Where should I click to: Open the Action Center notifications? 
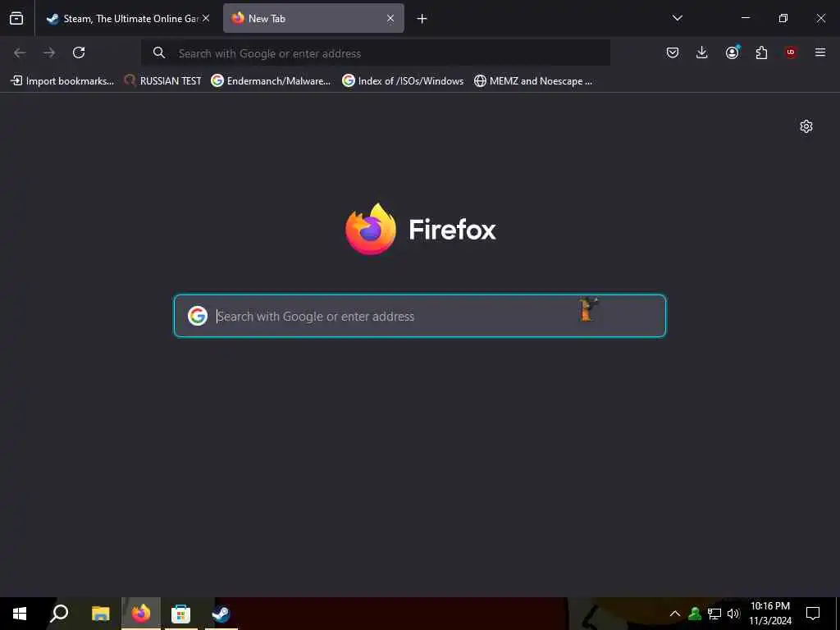coord(813,614)
